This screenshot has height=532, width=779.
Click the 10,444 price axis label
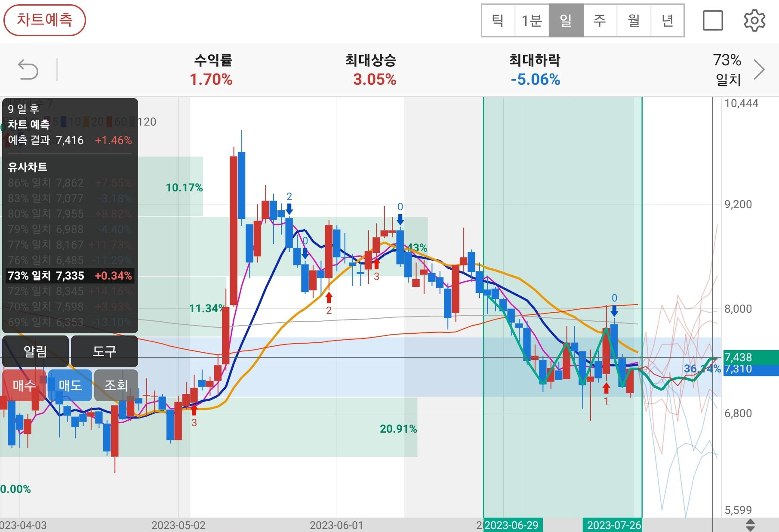click(741, 103)
